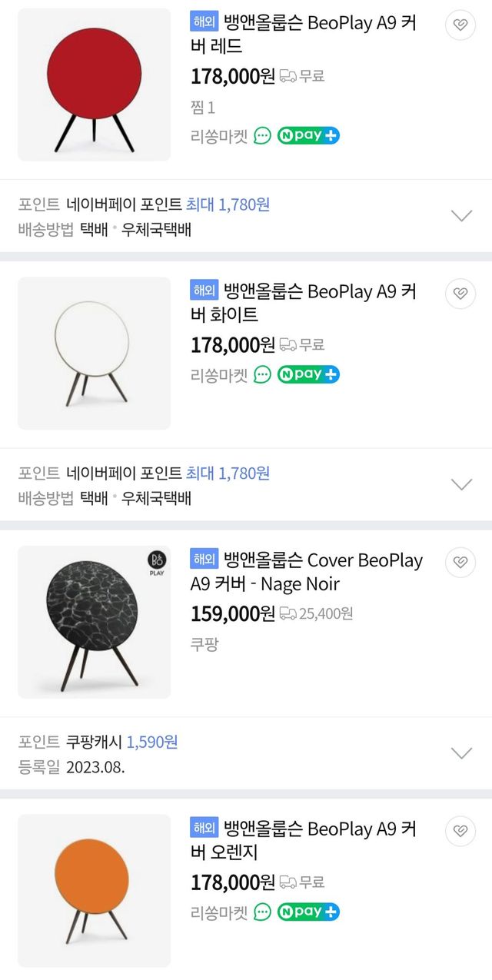The height and width of the screenshot is (980, 492).
Task: Open the red BeoPlay A9 cover thumbnail
Action: coord(94,85)
